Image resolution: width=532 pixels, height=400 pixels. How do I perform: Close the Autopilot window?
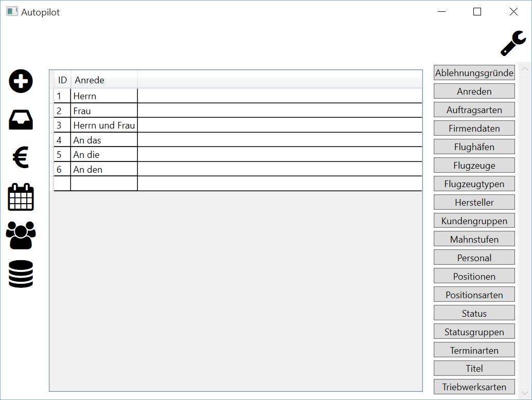513,11
